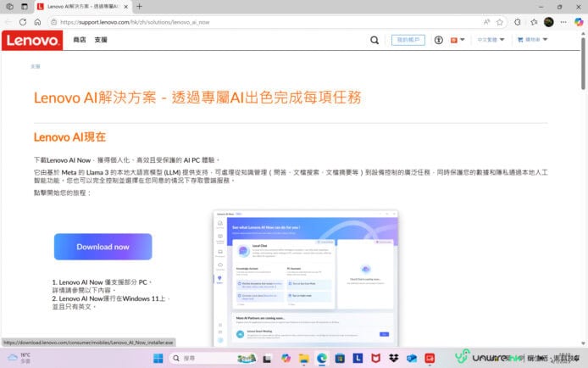Open Edge settings and more menu
The width and height of the screenshot is (588, 368).
[x=563, y=22]
